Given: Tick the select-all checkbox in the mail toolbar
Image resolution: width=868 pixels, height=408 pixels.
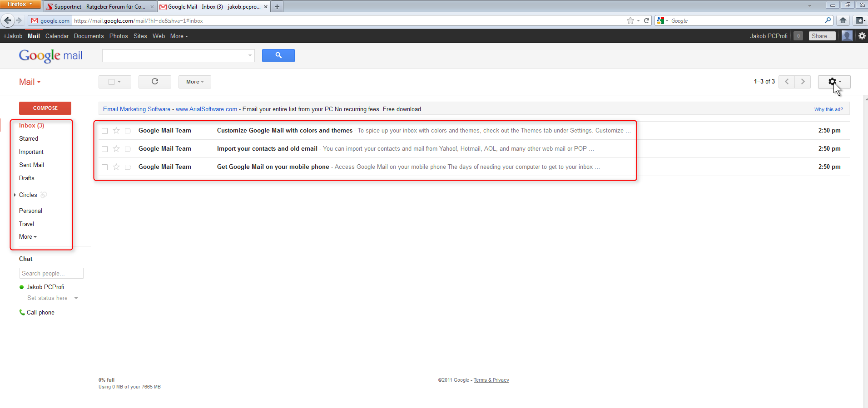Looking at the screenshot, I should pos(111,82).
